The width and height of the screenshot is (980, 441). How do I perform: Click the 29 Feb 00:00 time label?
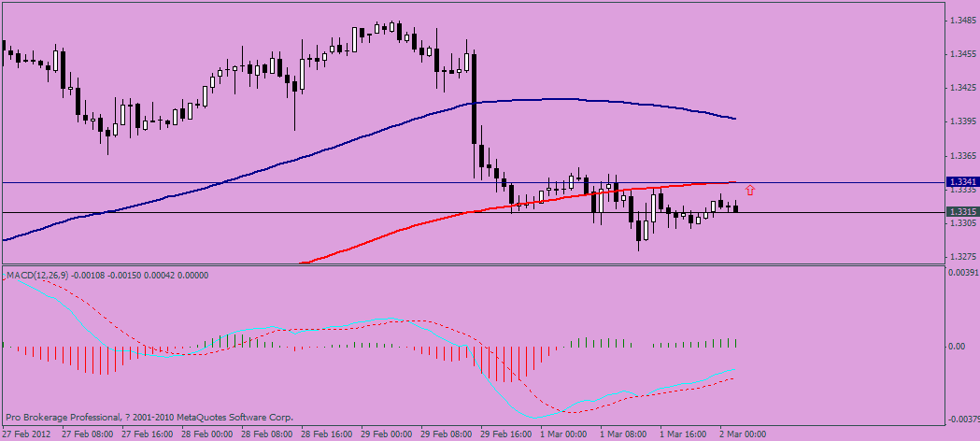387,434
